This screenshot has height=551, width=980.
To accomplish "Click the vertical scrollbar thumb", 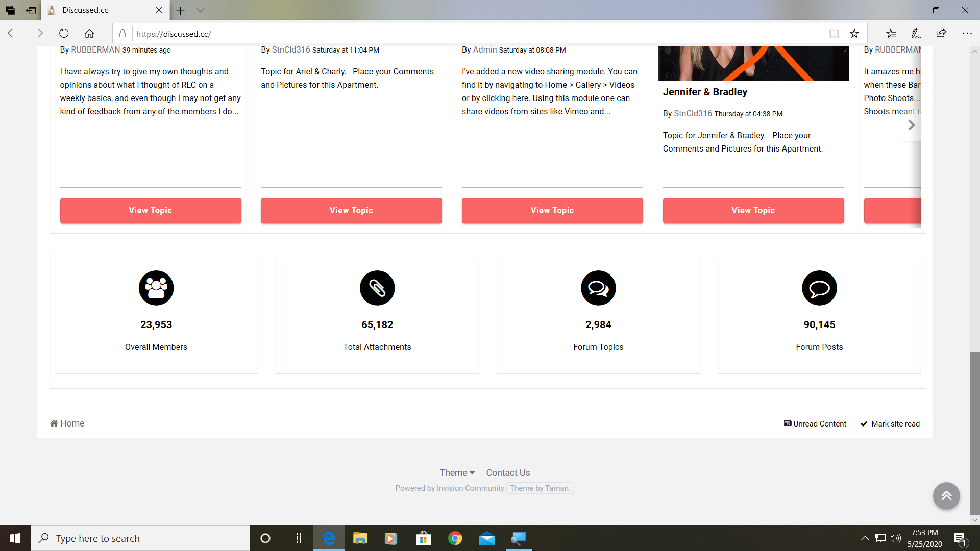I will pos(974,433).
